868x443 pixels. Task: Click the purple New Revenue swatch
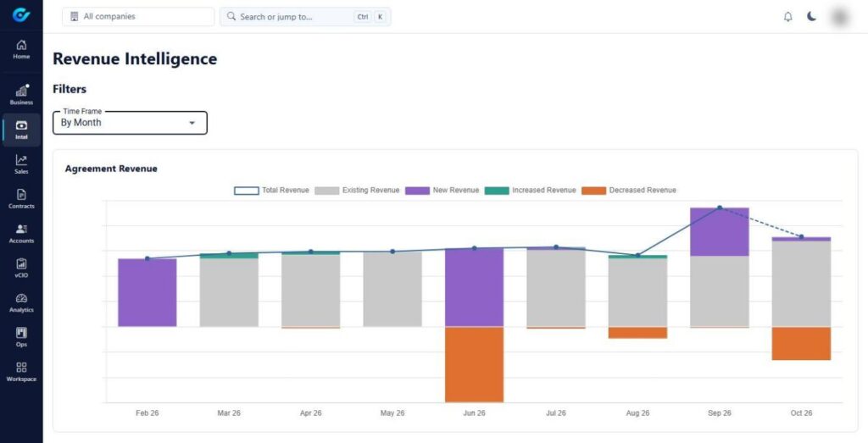tap(417, 191)
